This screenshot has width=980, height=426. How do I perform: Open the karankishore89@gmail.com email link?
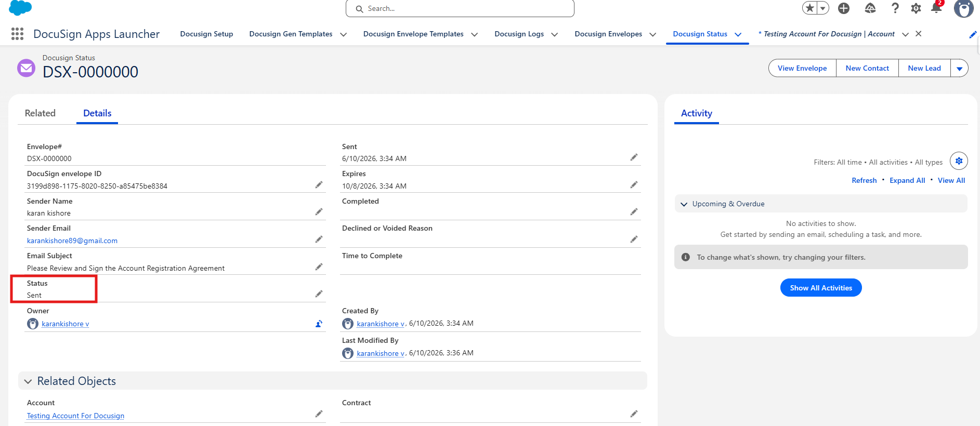coord(72,241)
